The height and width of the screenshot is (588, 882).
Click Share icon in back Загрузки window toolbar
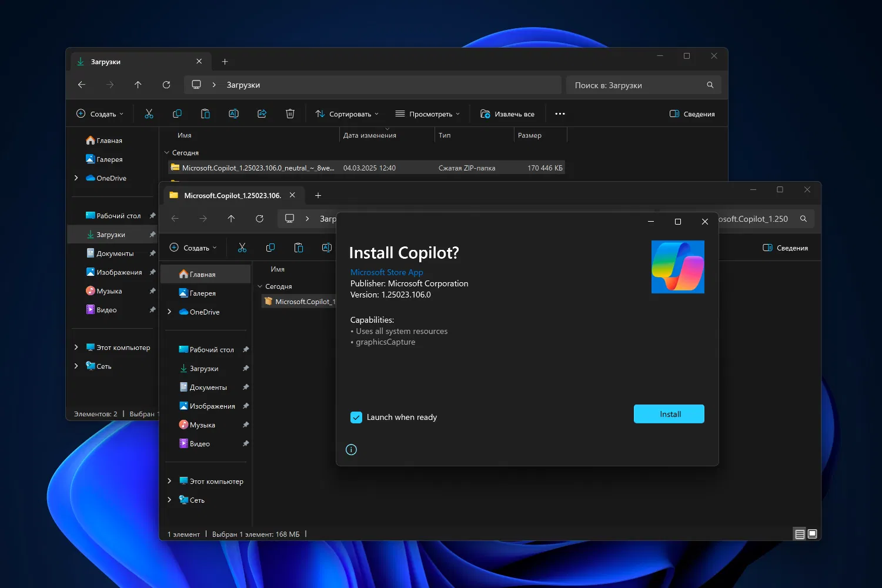(x=262, y=114)
